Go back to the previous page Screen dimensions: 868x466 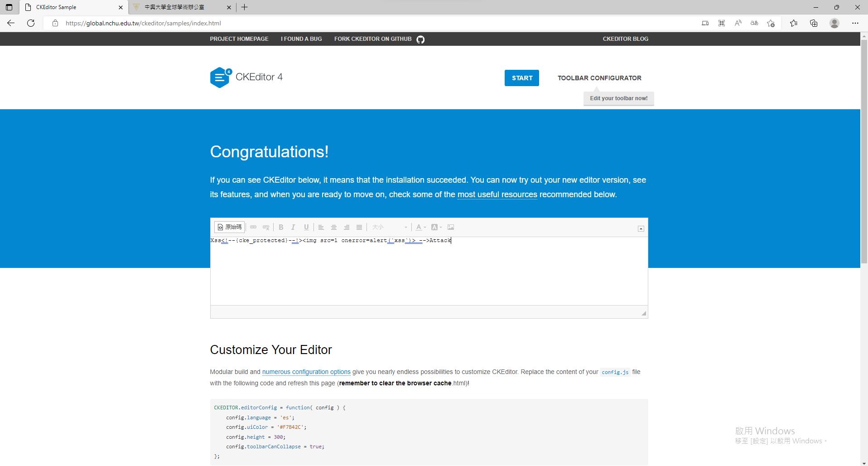11,23
